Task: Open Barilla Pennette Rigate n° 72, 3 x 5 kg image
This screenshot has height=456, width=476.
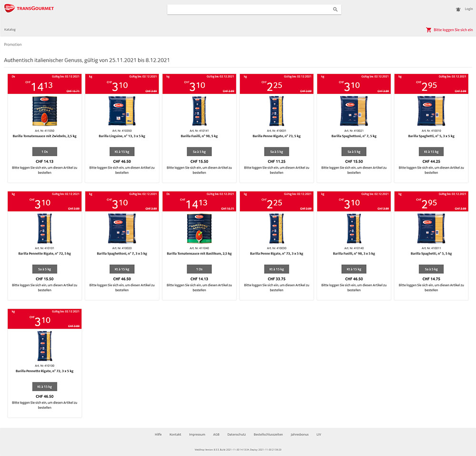Action: click(x=45, y=346)
